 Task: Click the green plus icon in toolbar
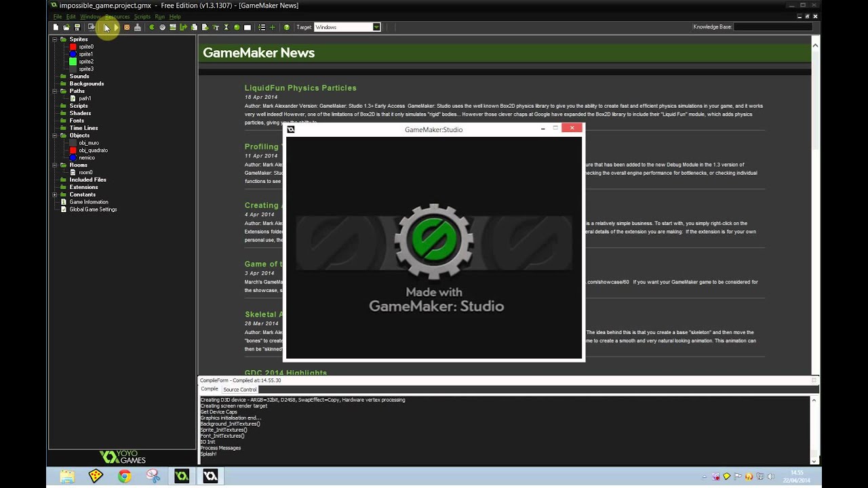click(273, 27)
